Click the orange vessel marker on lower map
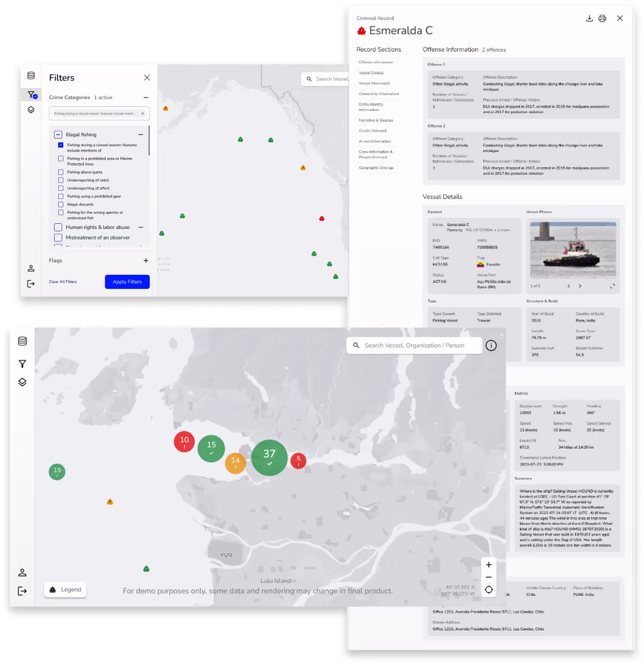Screen dimensions: 644x664 coord(110,502)
